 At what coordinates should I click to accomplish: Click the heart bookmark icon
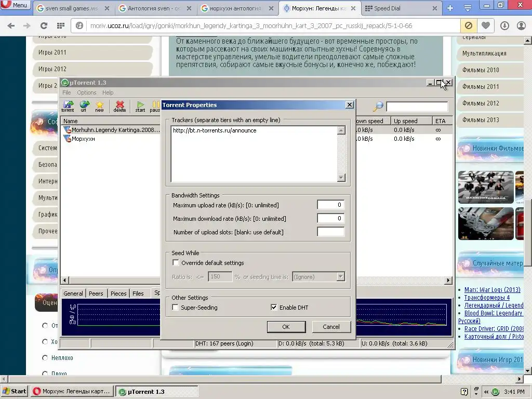pyautogui.click(x=486, y=25)
